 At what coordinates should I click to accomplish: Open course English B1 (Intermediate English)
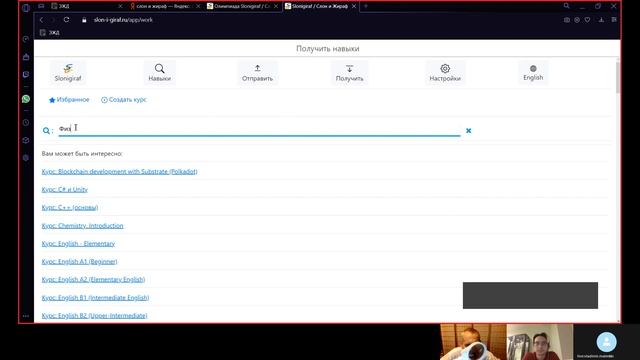pyautogui.click(x=95, y=298)
